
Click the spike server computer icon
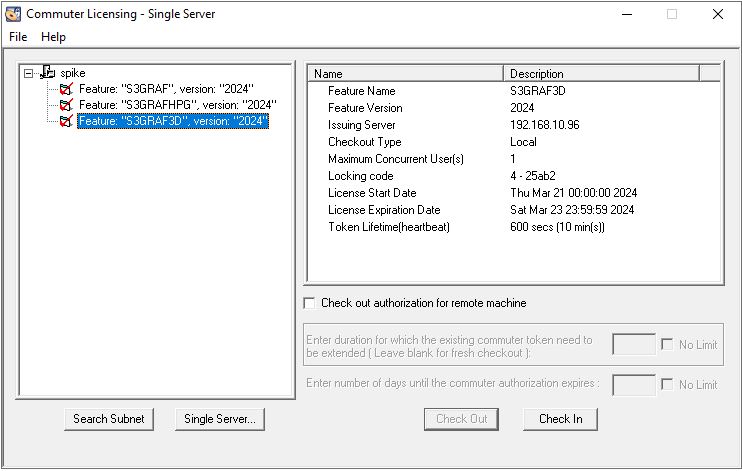click(48, 72)
